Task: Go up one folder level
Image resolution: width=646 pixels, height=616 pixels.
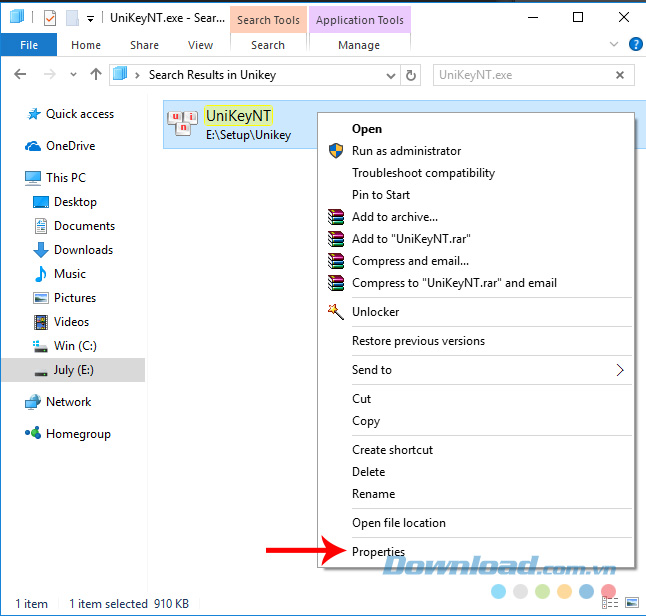Action: click(x=96, y=75)
